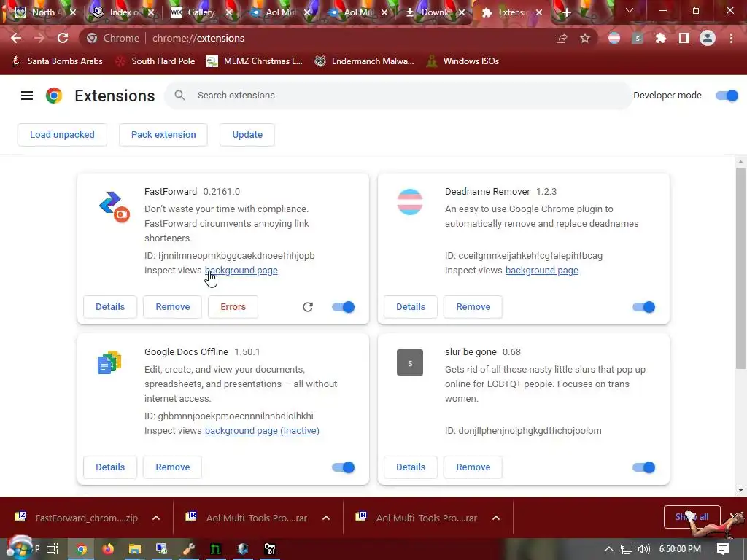Viewport: 747px width, 560px height.
Task: Click Pack extension button
Action: click(163, 135)
